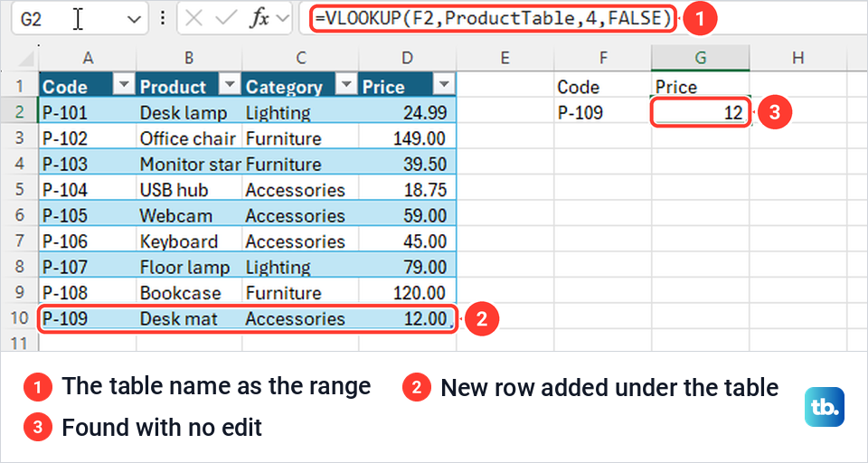The image size is (868, 463).
Task: Click the Name Box showing G2
Action: click(80, 19)
